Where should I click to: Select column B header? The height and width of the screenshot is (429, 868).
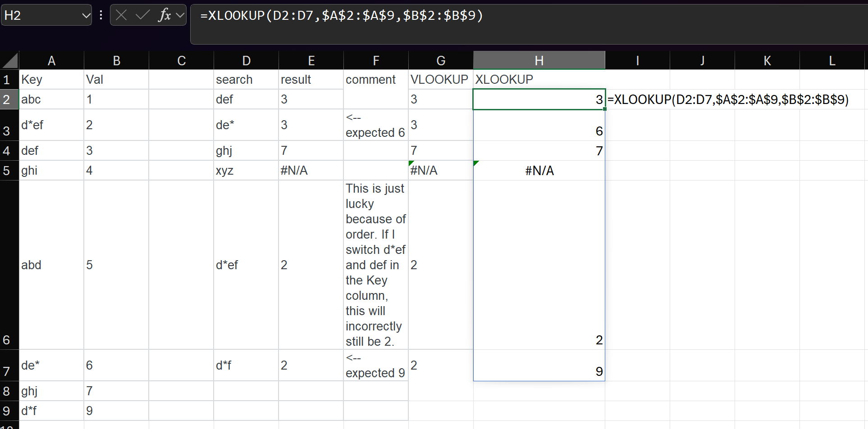click(116, 61)
